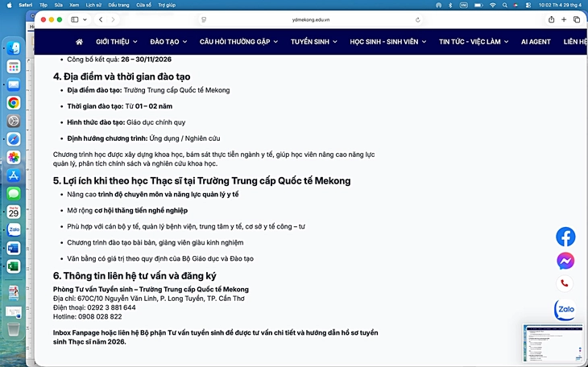Expand the GIỚI THIỆU dropdown menu

(x=117, y=42)
